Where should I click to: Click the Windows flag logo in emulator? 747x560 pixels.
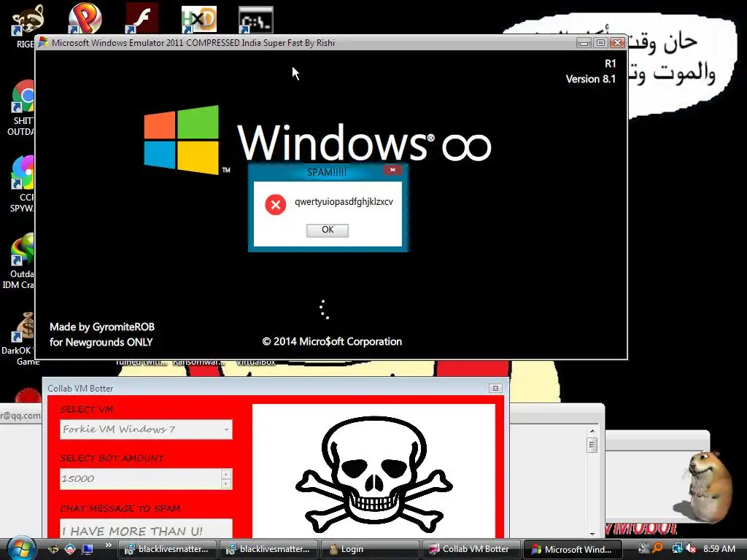click(x=182, y=139)
